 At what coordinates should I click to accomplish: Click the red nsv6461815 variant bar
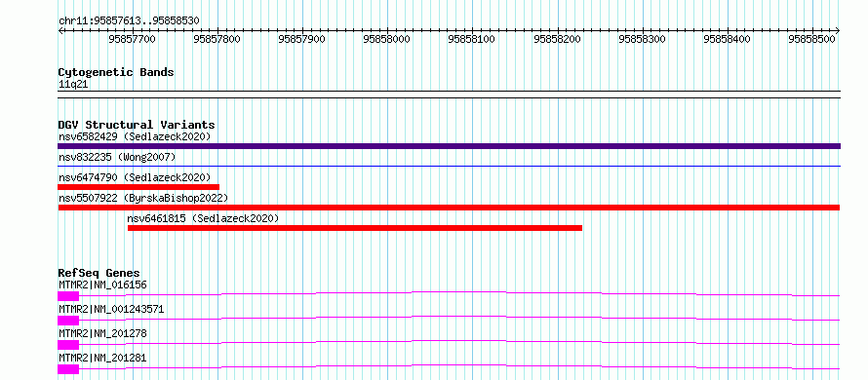coord(355,228)
